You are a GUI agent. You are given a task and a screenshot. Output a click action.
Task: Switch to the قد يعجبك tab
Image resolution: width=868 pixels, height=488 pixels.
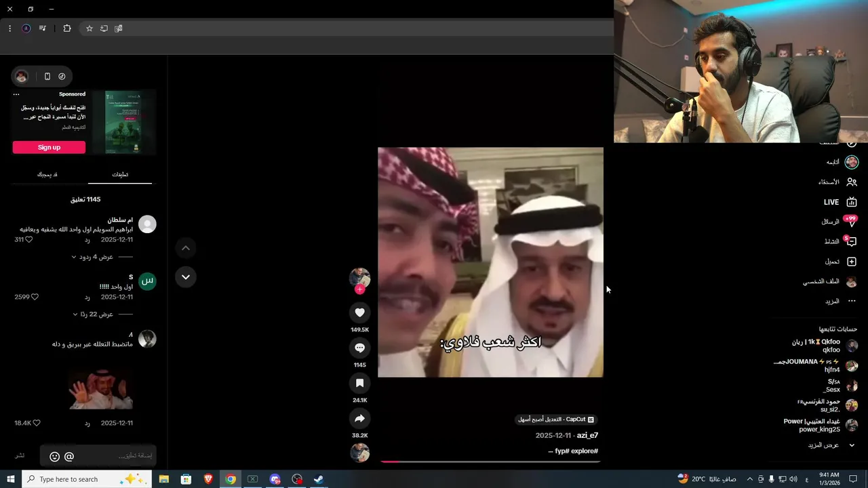[47, 175]
